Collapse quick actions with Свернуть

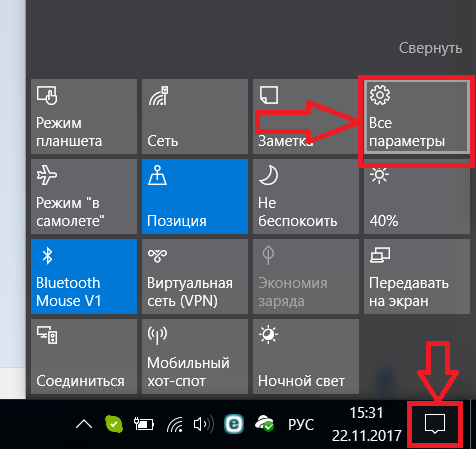pyautogui.click(x=430, y=48)
